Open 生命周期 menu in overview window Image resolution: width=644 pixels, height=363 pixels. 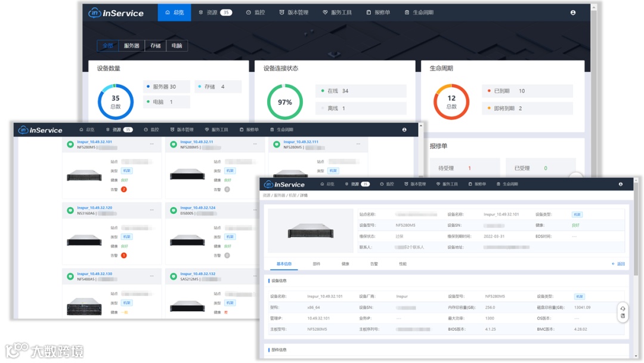pyautogui.click(x=419, y=13)
